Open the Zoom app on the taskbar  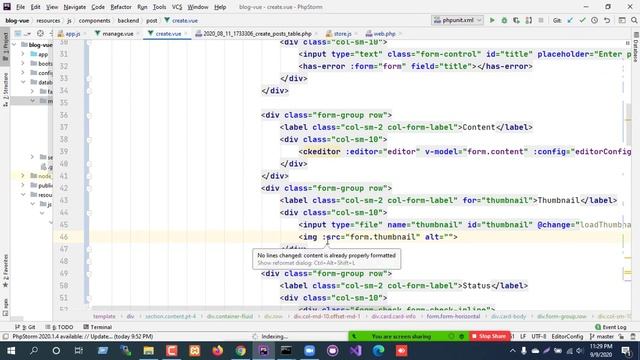(309, 351)
